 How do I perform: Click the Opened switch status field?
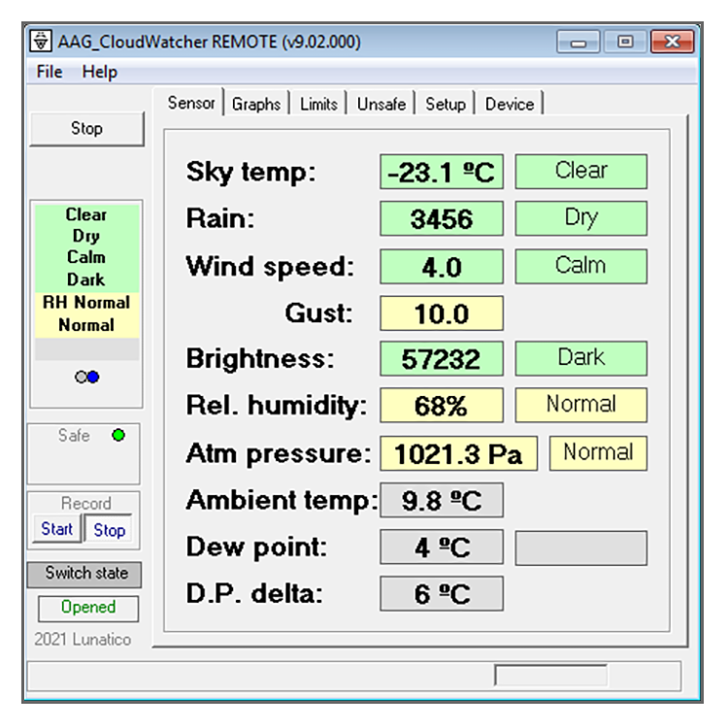point(88,608)
